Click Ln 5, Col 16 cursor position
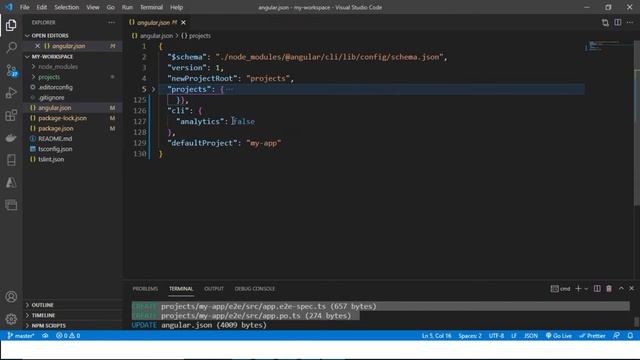The image size is (640, 360). [x=436, y=336]
